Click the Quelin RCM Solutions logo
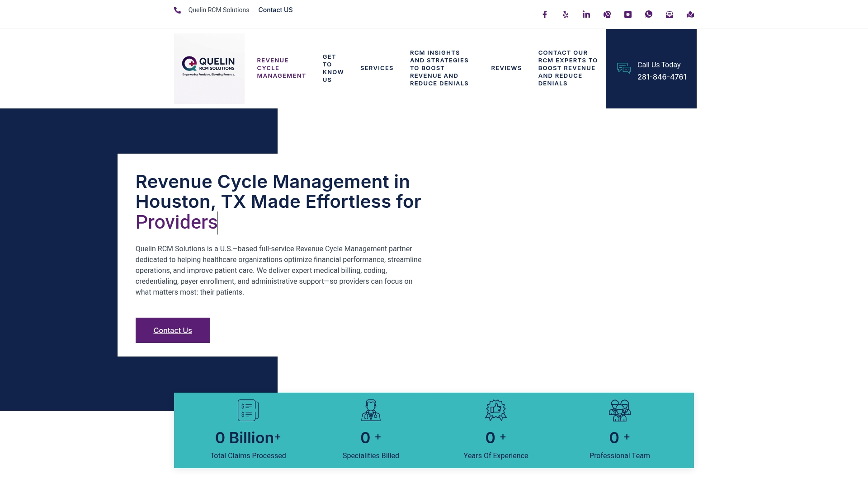 (209, 69)
